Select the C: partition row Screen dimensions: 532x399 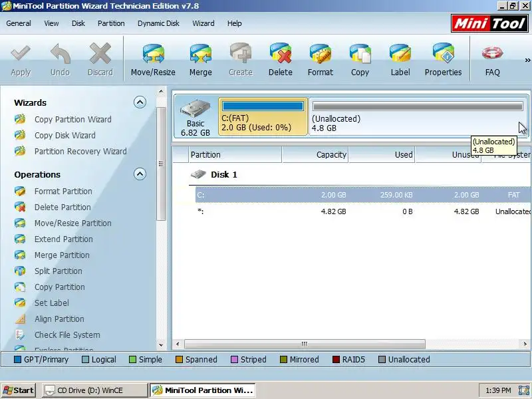pos(363,195)
